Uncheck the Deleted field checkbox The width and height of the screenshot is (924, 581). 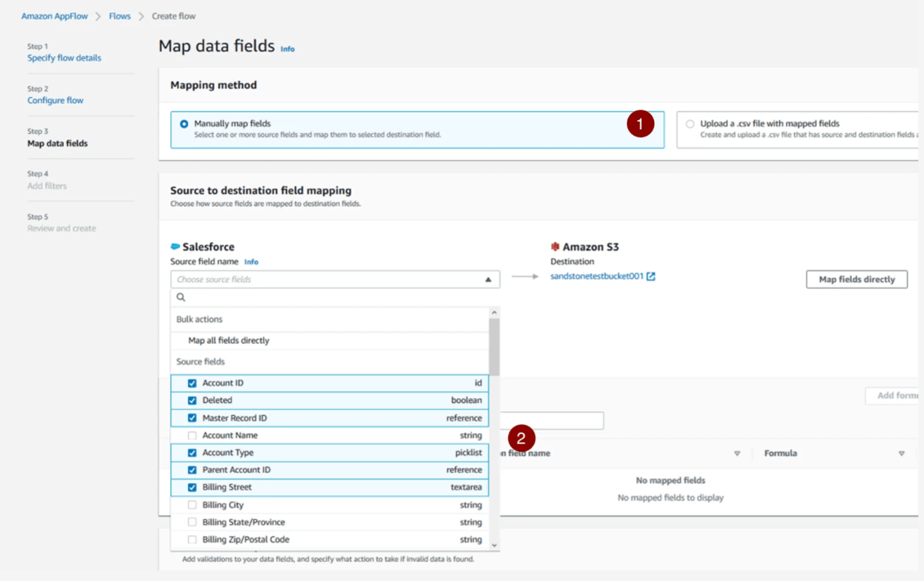pyautogui.click(x=192, y=400)
